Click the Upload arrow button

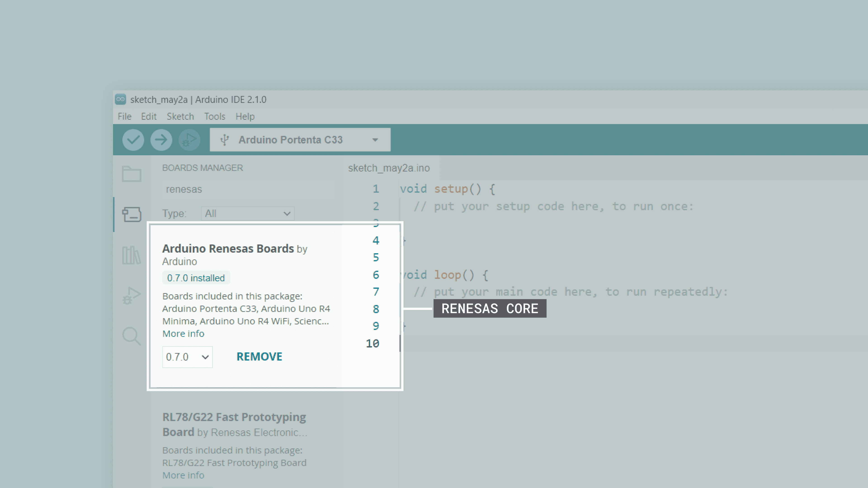[161, 140]
